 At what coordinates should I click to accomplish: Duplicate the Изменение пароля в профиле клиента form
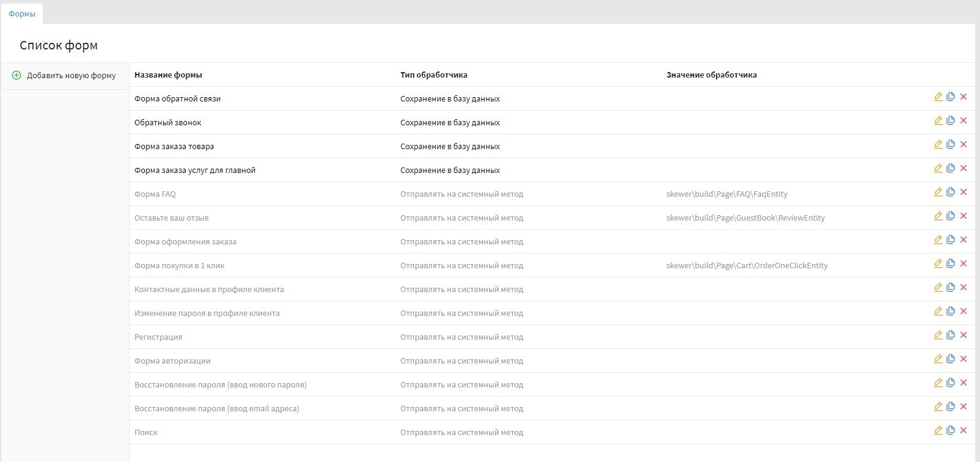(951, 311)
